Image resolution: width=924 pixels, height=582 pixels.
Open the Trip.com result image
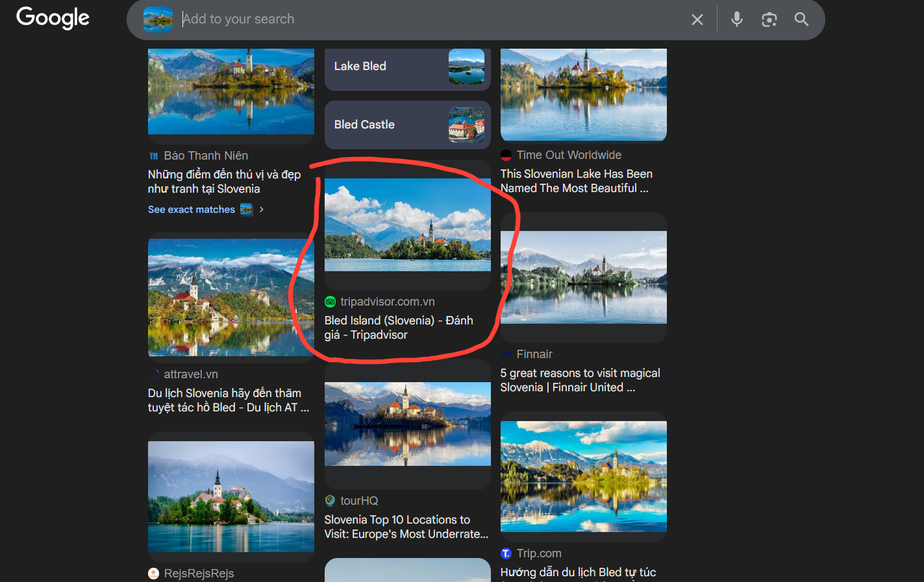click(x=584, y=477)
